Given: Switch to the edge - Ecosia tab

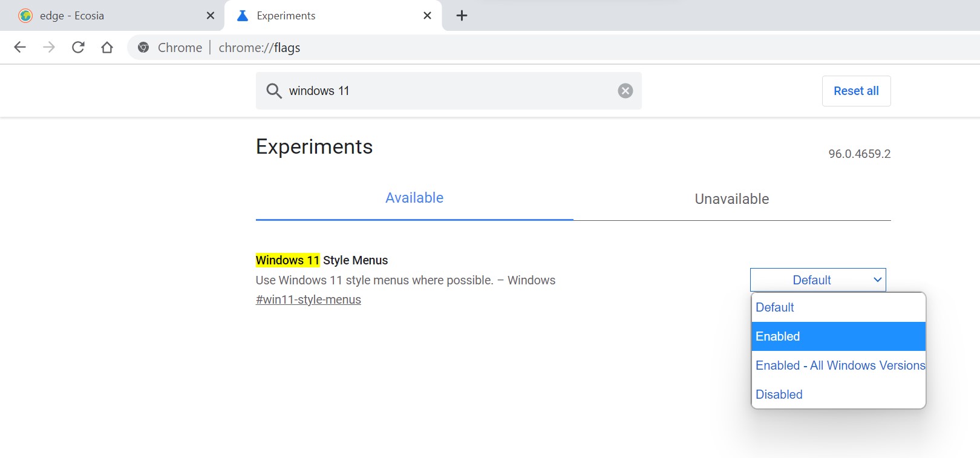Looking at the screenshot, I should click(x=112, y=16).
